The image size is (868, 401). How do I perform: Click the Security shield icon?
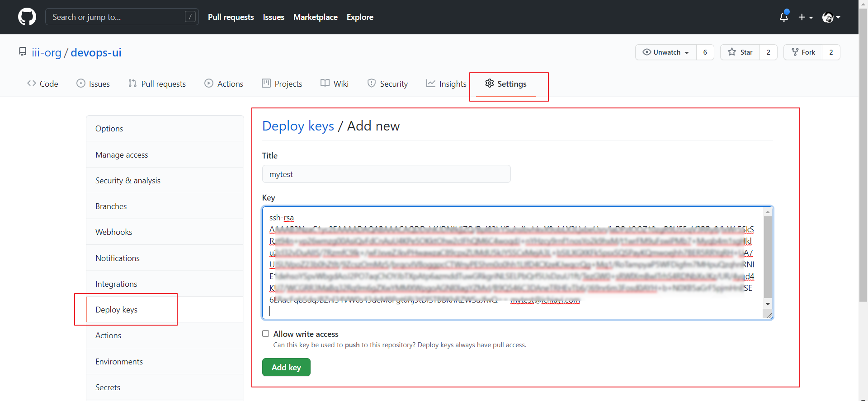372,83
